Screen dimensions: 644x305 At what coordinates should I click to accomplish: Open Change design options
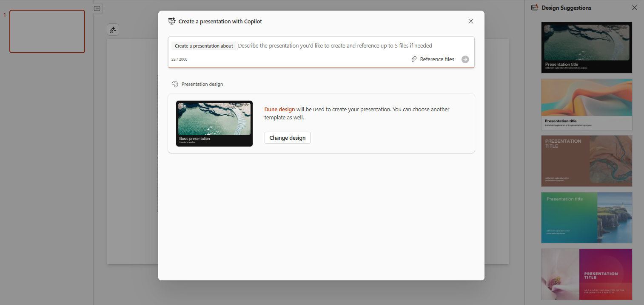click(x=287, y=137)
